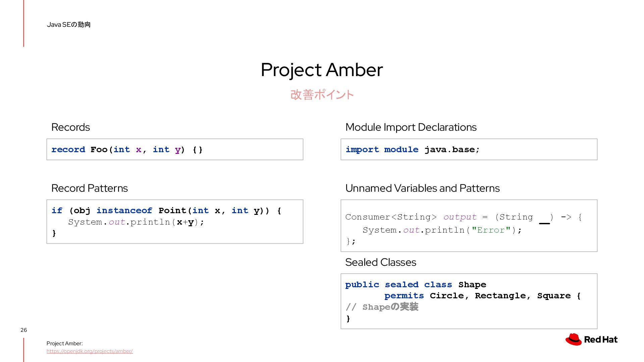Image resolution: width=644 pixels, height=362 pixels.
Task: Click the green "Error" string literal
Action: click(x=491, y=230)
